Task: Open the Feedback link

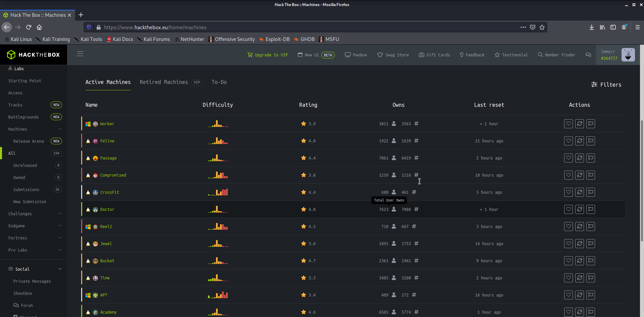Action: point(472,55)
